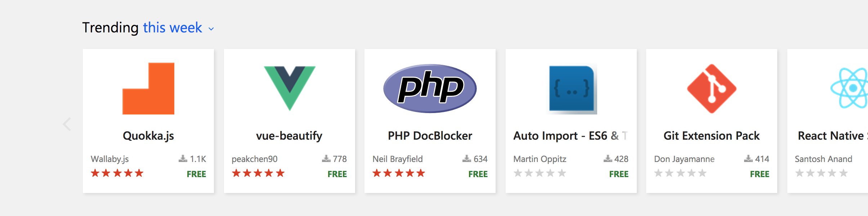This screenshot has width=868, height=216.
Task: Open the Git Extension Pack title
Action: click(x=712, y=136)
